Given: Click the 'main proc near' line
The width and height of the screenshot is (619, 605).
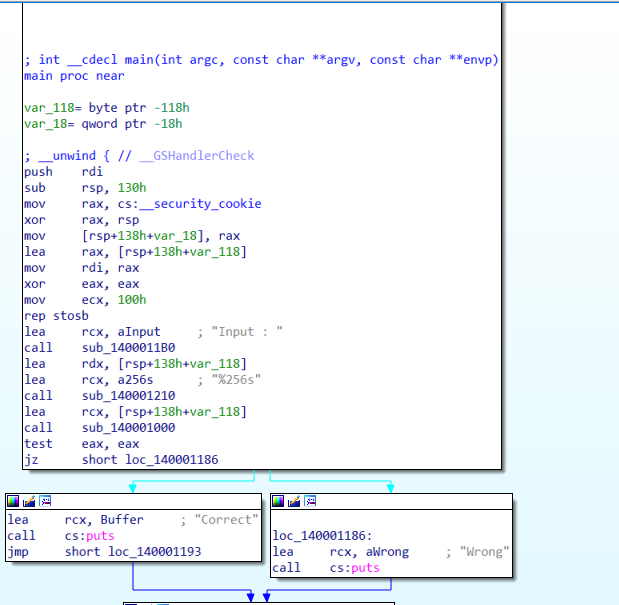Looking at the screenshot, I should 74,76.
